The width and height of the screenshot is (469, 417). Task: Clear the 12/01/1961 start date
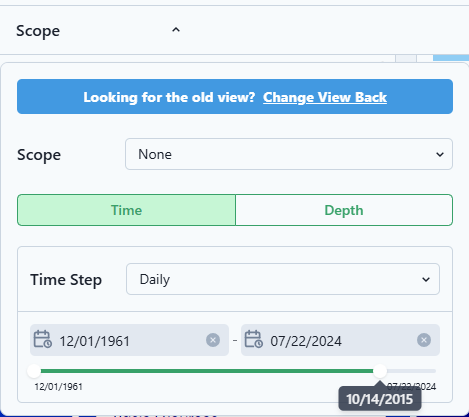coord(213,340)
